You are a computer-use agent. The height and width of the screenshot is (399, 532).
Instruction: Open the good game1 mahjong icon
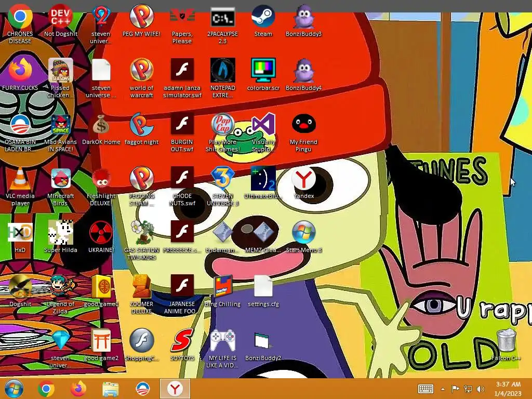101,286
